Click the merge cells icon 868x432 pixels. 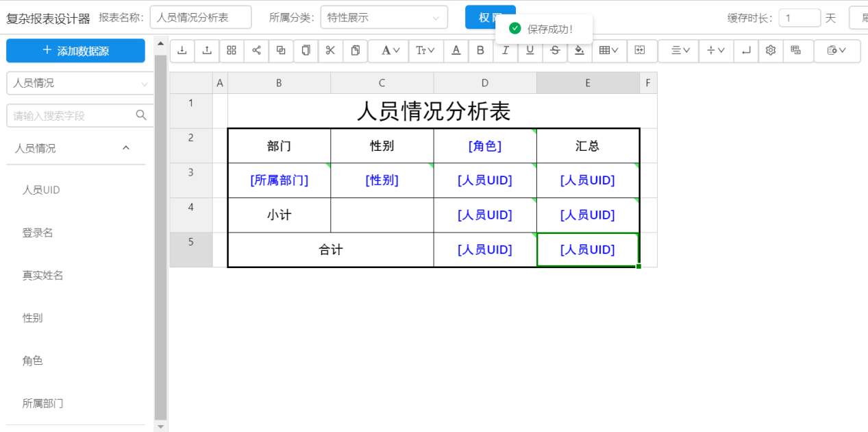[x=639, y=51]
